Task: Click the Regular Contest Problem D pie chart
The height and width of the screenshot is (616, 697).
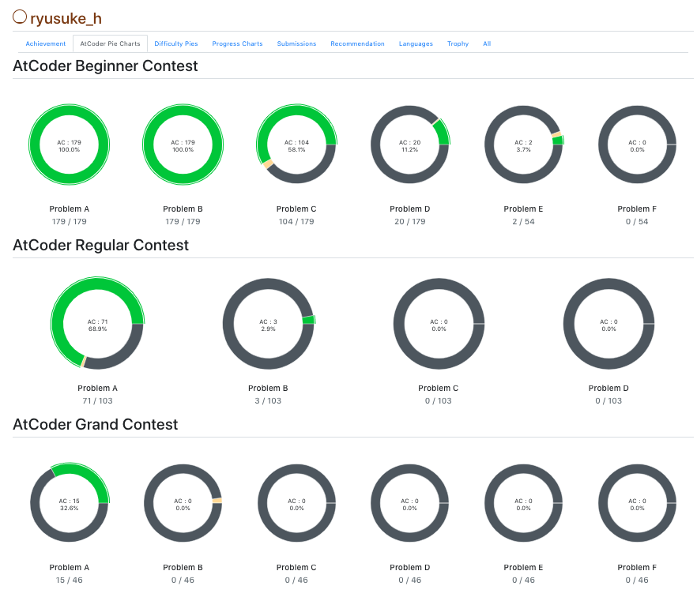Action: 609,324
